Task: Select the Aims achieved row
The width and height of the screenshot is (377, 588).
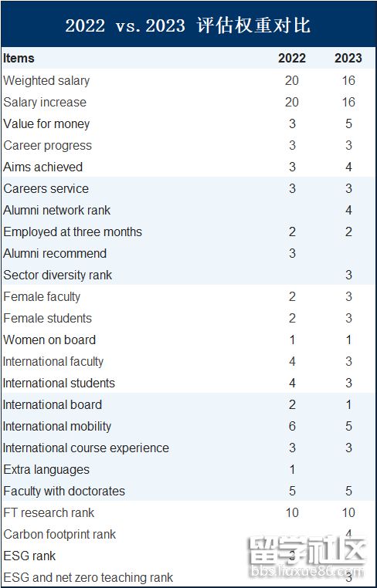Action: [188, 167]
